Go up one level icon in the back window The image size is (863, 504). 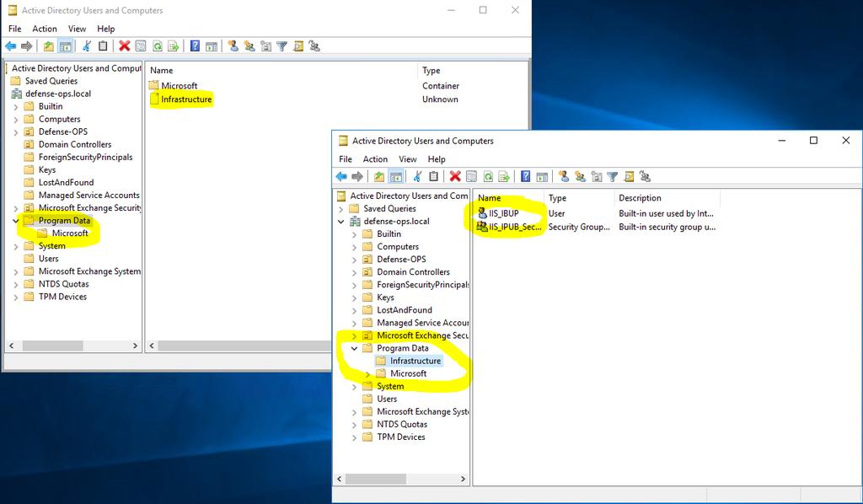[x=48, y=46]
